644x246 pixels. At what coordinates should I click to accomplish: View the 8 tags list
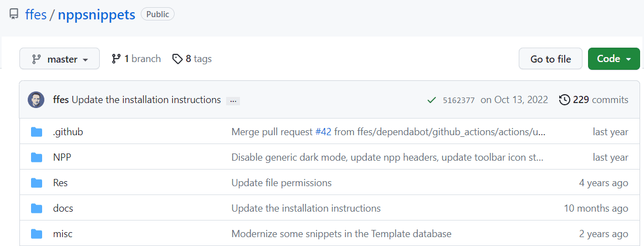point(192,59)
